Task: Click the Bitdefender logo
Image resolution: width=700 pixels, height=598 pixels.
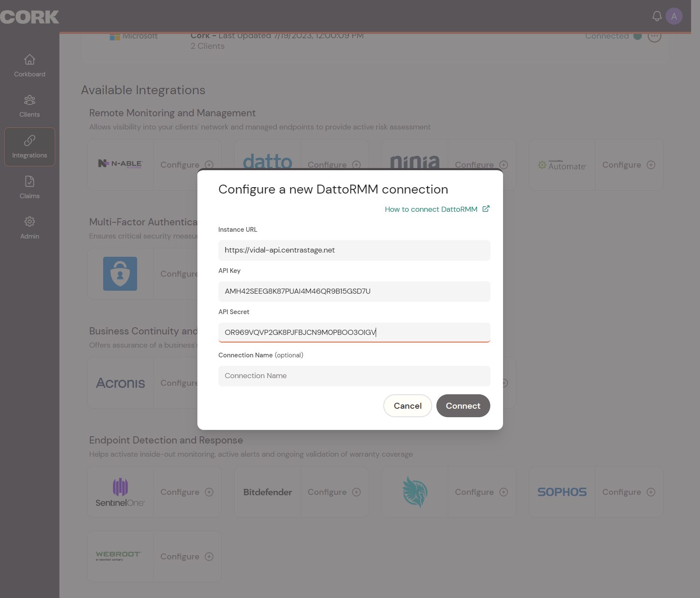Action: 267,492
